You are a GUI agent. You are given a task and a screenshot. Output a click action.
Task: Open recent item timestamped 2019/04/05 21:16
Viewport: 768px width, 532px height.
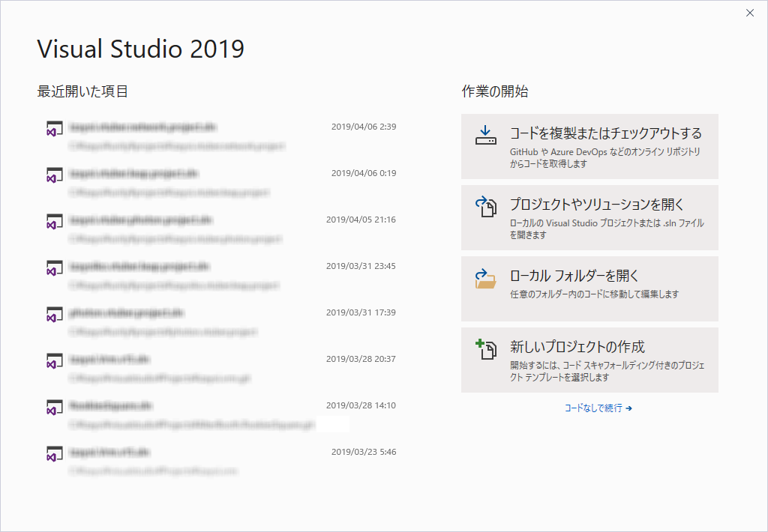tap(221, 229)
